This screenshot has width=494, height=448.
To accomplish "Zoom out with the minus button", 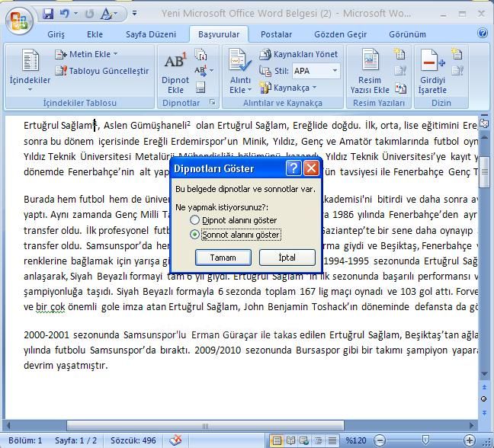I will [380, 440].
